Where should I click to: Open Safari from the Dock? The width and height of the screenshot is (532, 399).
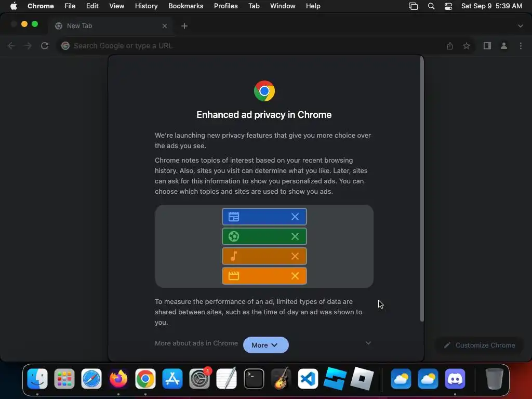tap(91, 379)
